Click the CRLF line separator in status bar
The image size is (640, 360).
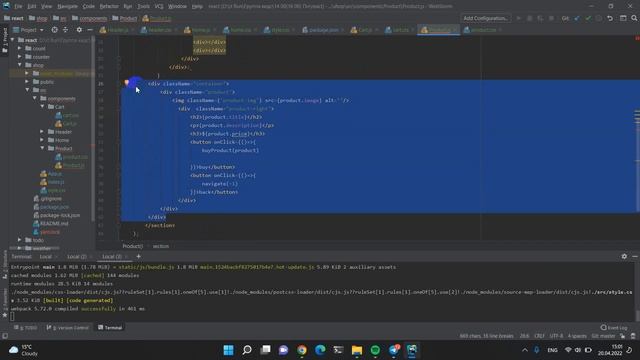click(x=539, y=336)
